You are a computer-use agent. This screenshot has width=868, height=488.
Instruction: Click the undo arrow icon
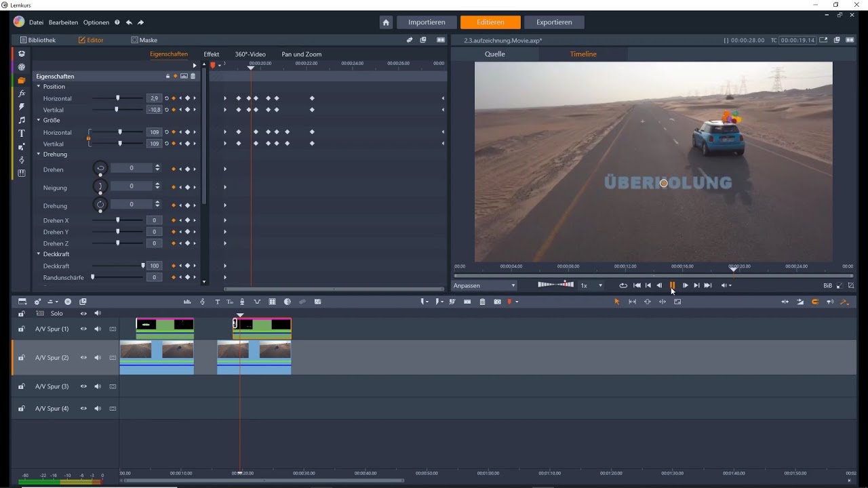tap(129, 22)
